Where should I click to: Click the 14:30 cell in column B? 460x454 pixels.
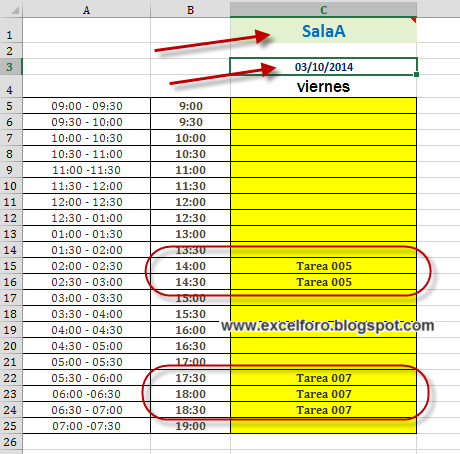190,282
